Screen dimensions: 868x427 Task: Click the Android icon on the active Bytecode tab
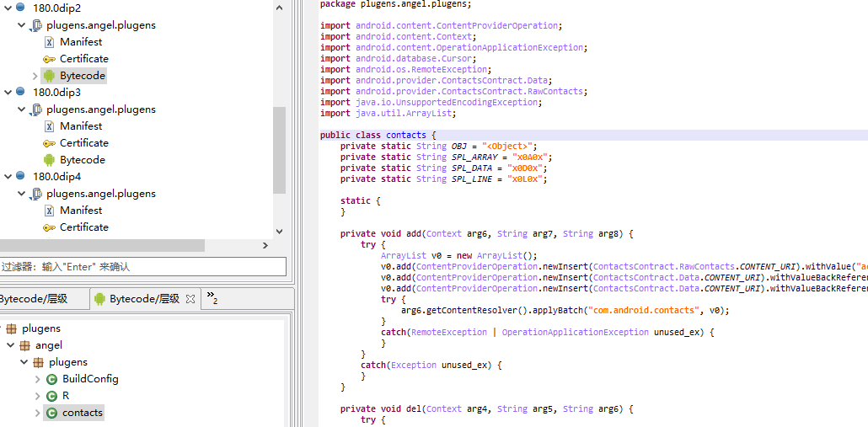99,299
